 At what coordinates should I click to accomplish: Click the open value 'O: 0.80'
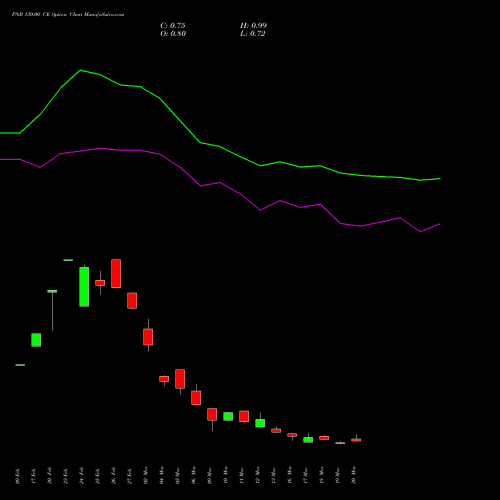pos(173,34)
